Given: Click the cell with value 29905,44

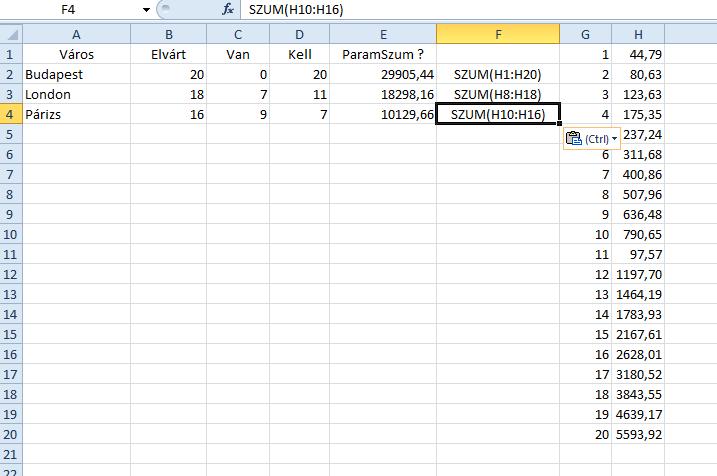Looking at the screenshot, I should [x=383, y=75].
